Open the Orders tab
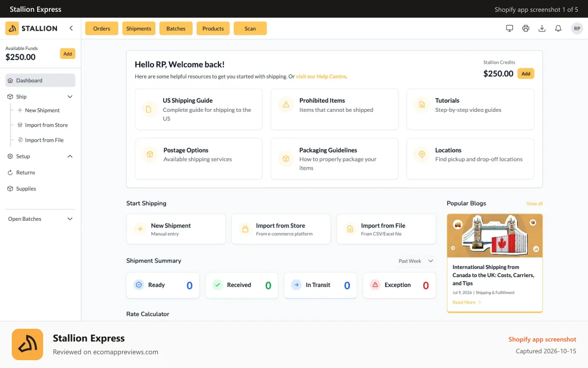588x368 pixels. point(101,28)
